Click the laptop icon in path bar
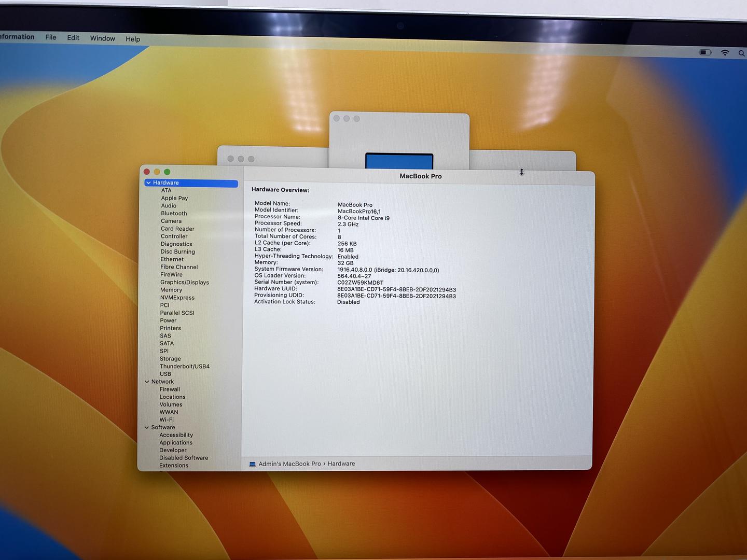Screen dimensions: 747x560 click(x=253, y=464)
